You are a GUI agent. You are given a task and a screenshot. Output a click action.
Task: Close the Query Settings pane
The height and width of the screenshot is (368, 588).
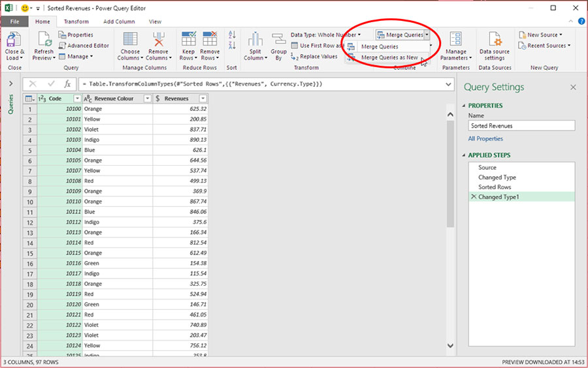click(x=573, y=87)
